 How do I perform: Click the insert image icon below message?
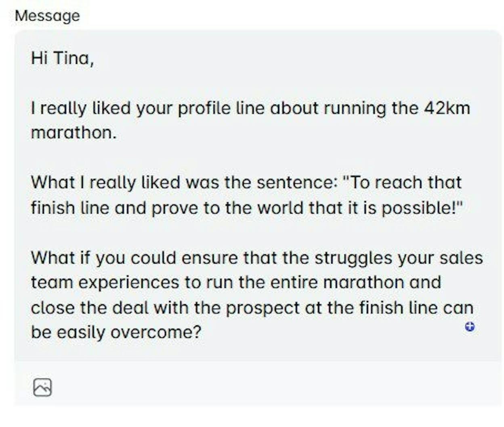click(42, 387)
